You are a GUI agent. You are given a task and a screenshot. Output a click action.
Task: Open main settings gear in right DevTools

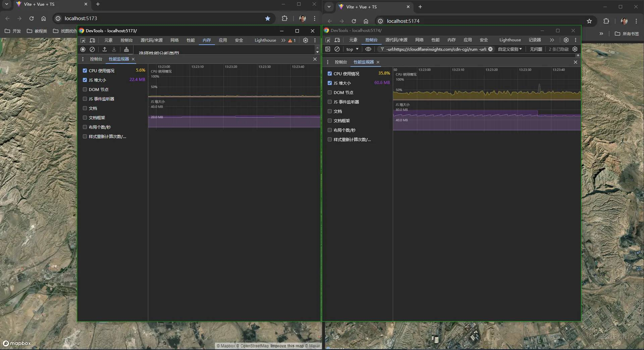566,40
